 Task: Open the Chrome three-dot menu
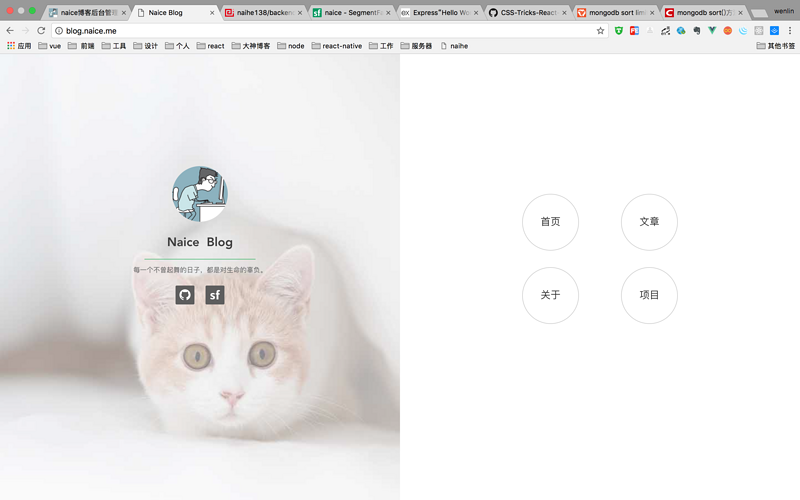(x=790, y=31)
